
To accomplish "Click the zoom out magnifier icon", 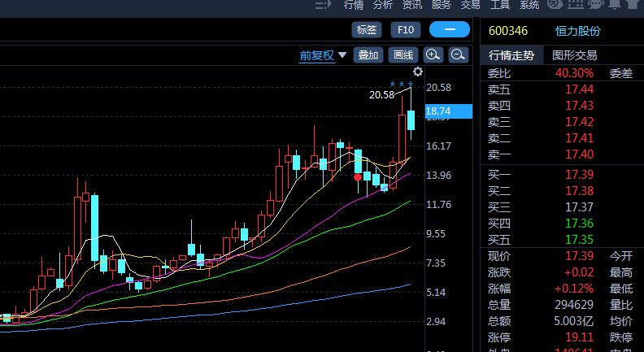I will pos(458,55).
